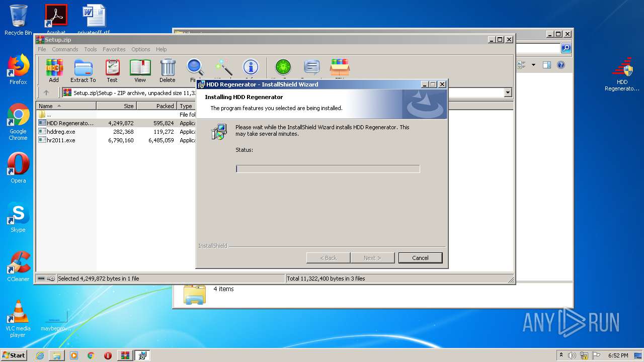Viewport: 644px width, 362px height.
Task: Toggle the Explorer preview pane icon
Action: tap(547, 65)
